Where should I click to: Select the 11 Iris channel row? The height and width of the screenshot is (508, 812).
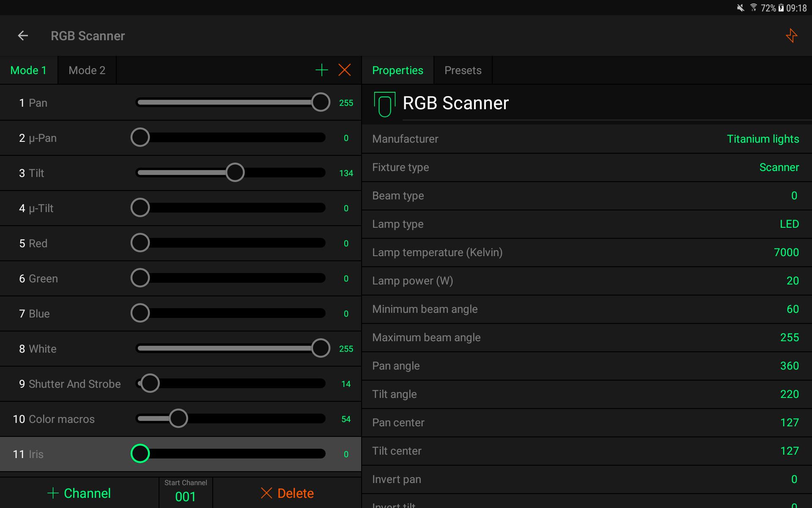pyautogui.click(x=181, y=454)
